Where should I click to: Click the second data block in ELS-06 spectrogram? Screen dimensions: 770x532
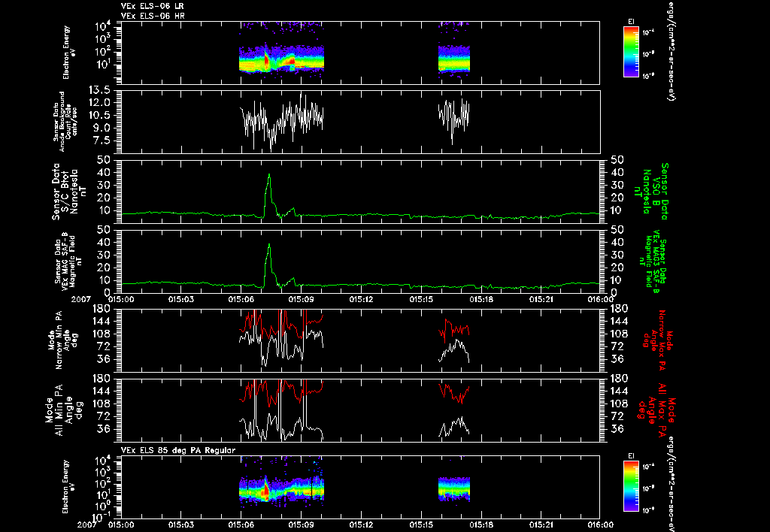tap(453, 60)
